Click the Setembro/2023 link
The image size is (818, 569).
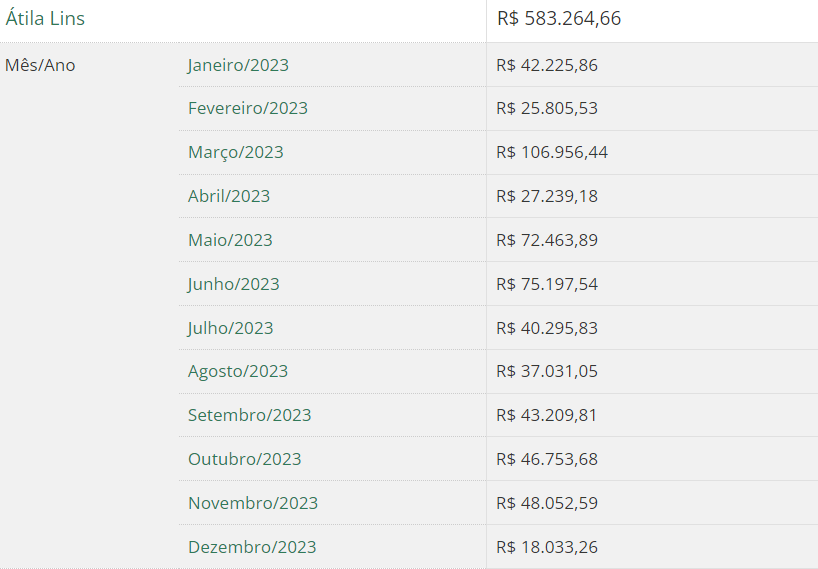(249, 415)
